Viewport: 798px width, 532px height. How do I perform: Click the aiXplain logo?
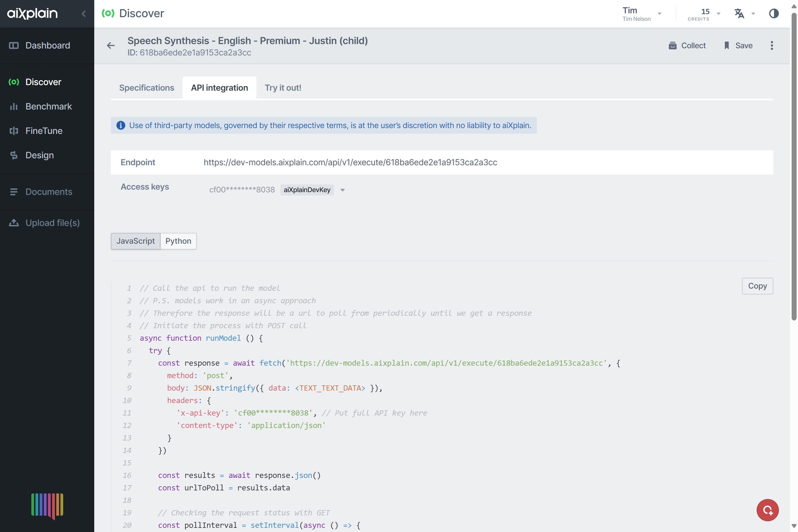[x=32, y=14]
